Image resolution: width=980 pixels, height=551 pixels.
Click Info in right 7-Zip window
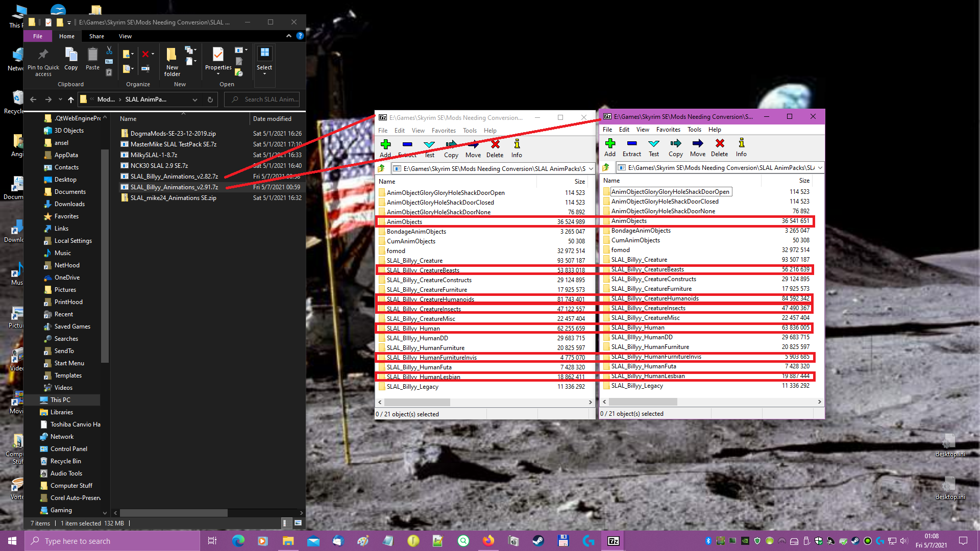[741, 147]
